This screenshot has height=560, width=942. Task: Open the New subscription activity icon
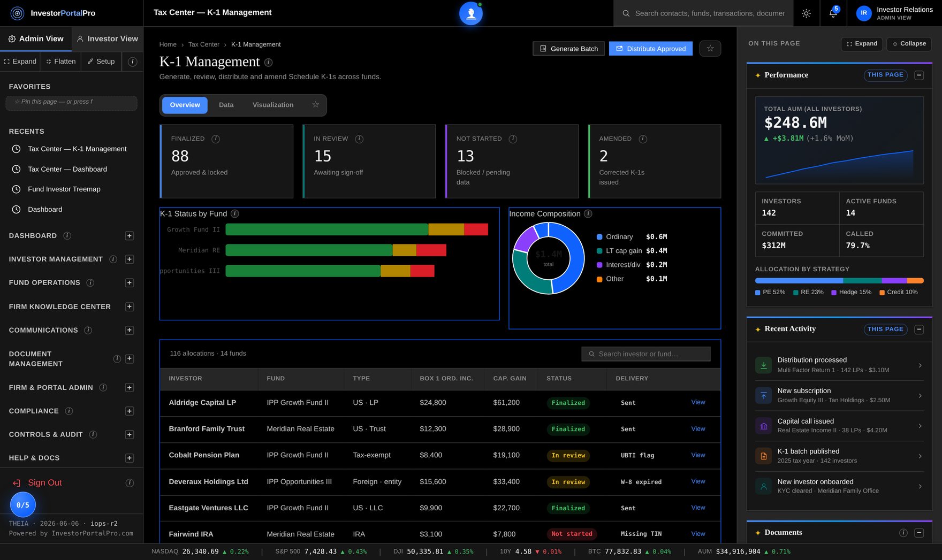[x=764, y=396]
